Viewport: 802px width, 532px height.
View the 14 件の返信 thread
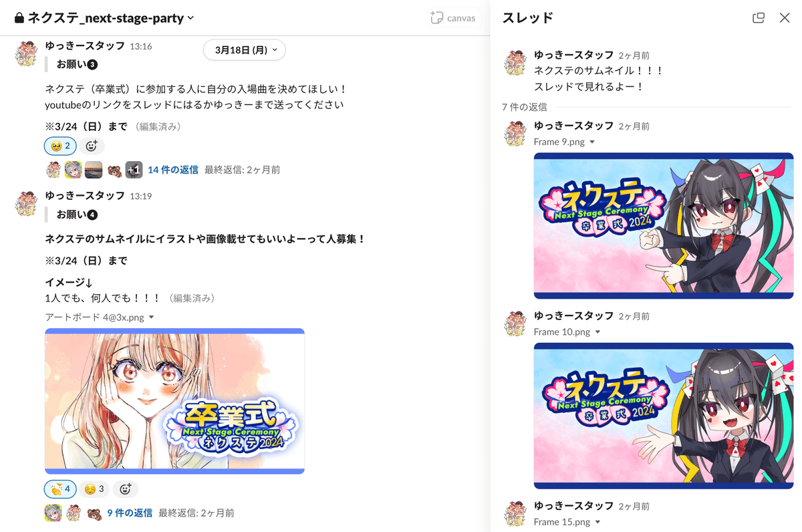(173, 170)
